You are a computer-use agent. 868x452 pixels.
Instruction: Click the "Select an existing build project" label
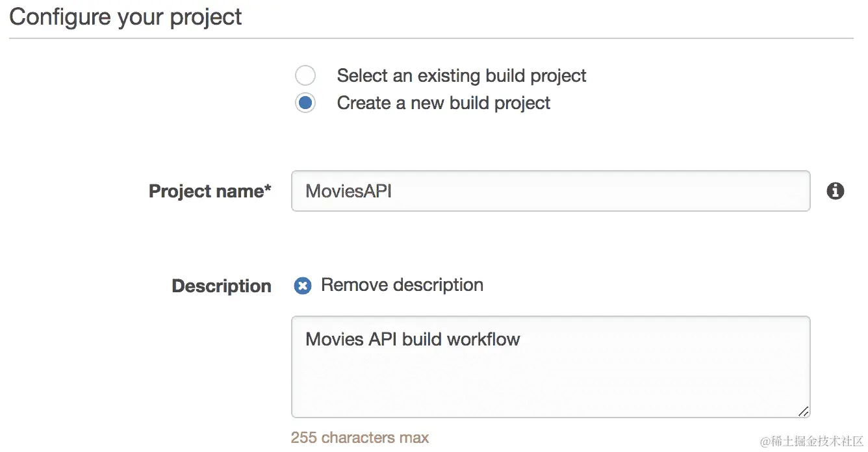[461, 76]
